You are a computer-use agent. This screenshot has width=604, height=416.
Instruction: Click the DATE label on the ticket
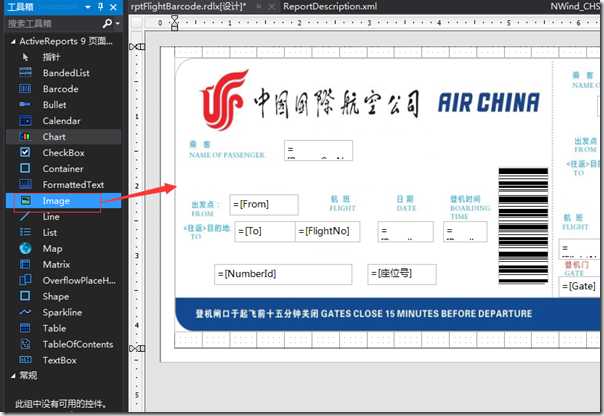click(x=406, y=208)
